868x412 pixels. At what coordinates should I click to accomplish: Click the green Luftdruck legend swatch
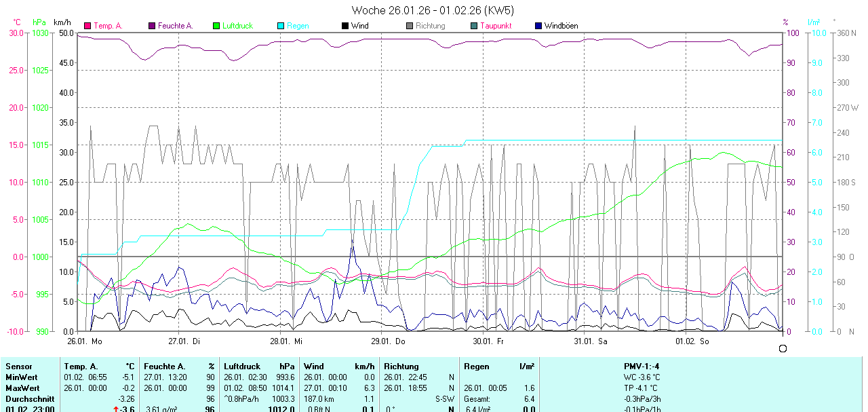coord(216,26)
